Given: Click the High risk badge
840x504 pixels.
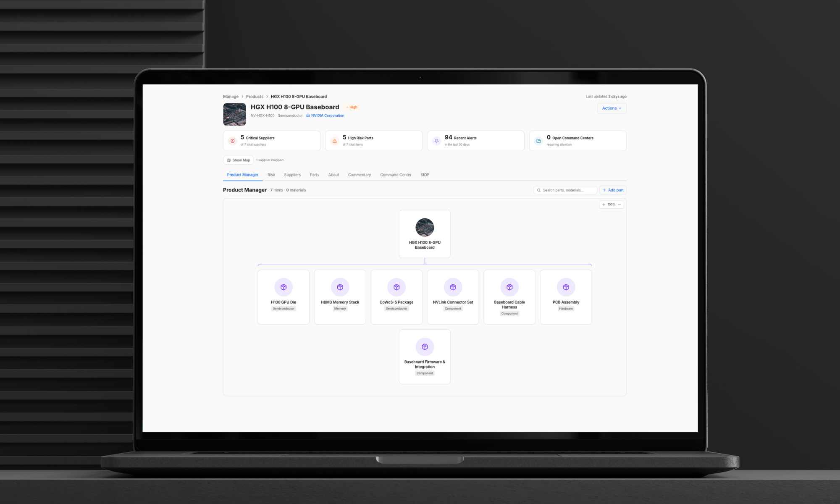Looking at the screenshot, I should click(352, 107).
